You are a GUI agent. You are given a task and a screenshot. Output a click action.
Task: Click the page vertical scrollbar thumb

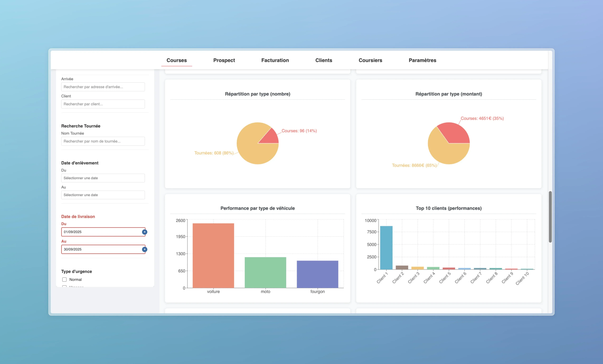pos(550,217)
